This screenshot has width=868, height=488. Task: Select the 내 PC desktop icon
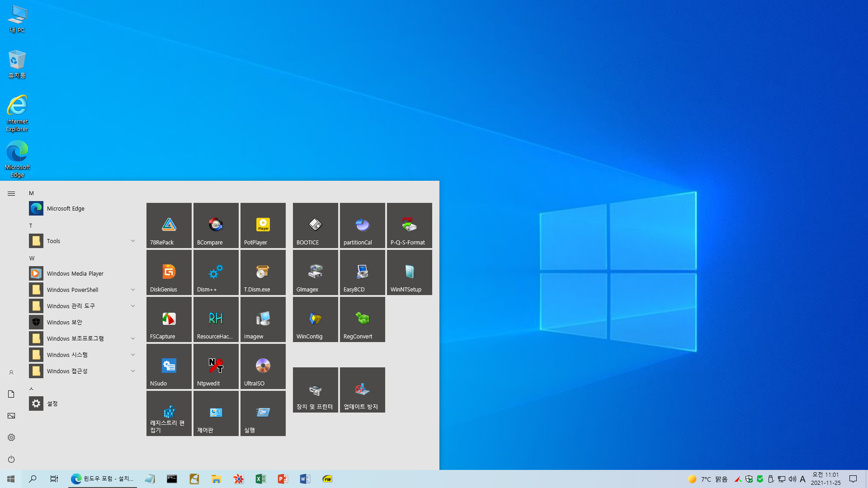point(17,19)
